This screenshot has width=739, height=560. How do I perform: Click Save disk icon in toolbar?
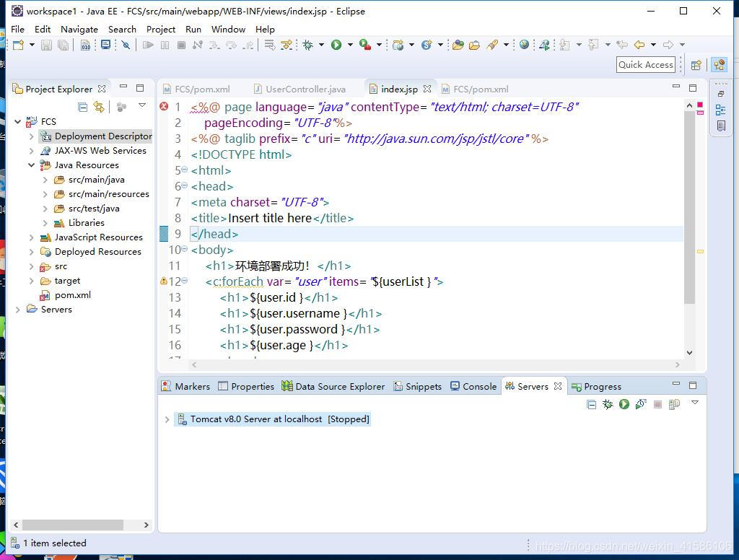pyautogui.click(x=46, y=45)
